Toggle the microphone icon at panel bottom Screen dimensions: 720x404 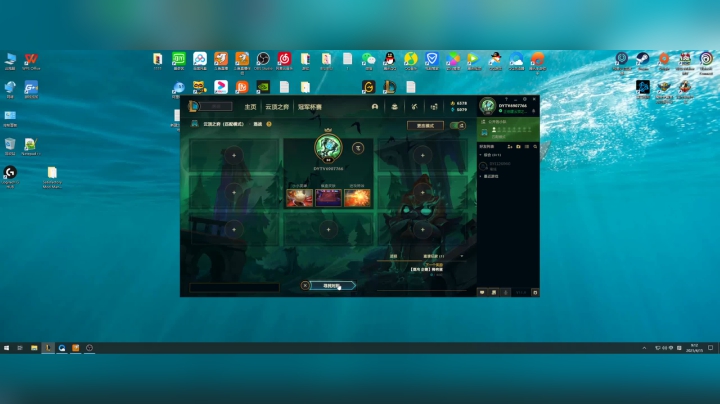click(506, 292)
